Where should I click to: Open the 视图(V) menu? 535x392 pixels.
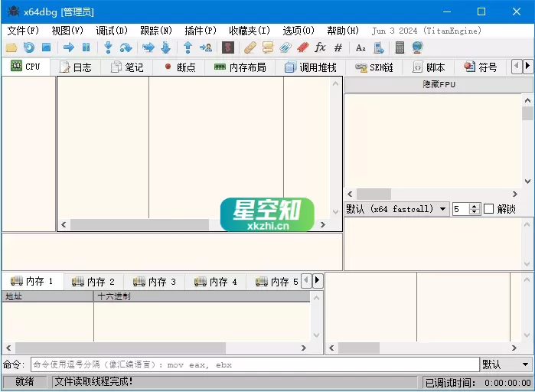click(x=67, y=31)
